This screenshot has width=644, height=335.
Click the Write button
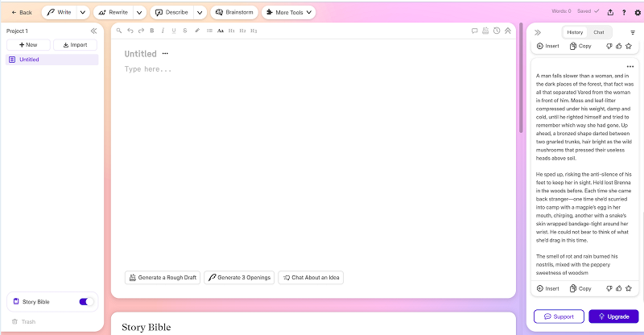[x=59, y=12]
